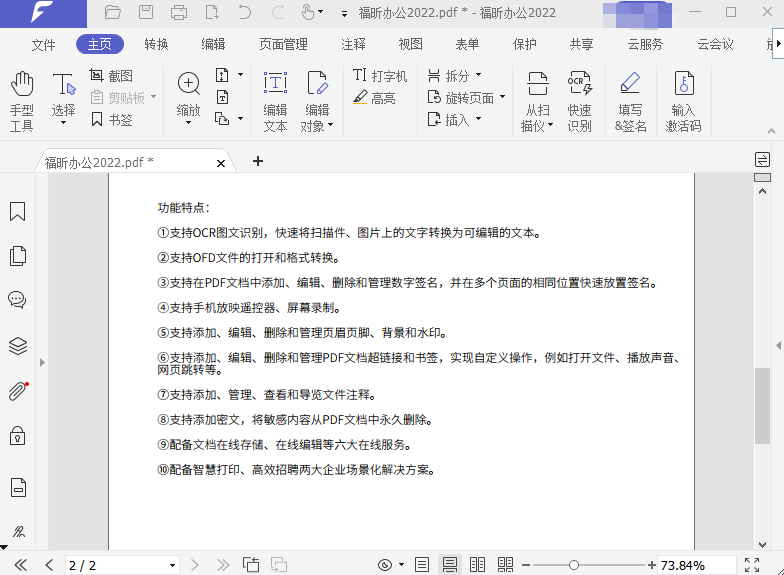Switch to the Convert (转换) ribbon tab
The image size is (784, 575).
pos(156,44)
